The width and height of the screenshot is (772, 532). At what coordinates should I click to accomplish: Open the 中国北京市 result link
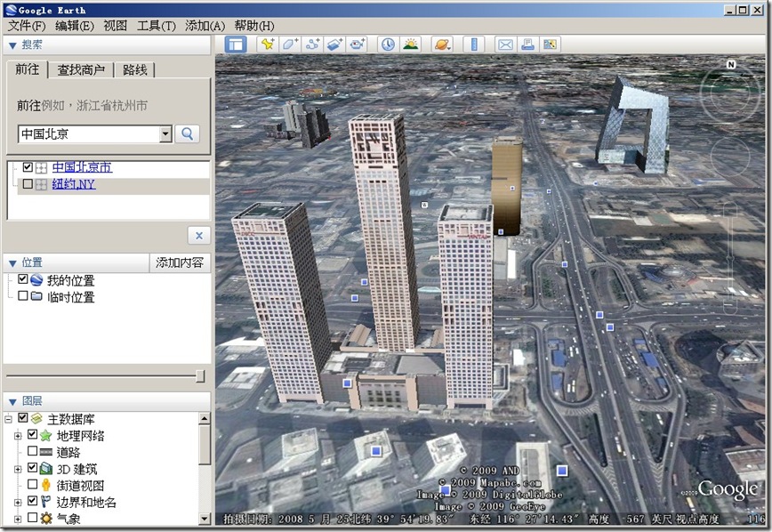[x=82, y=167]
